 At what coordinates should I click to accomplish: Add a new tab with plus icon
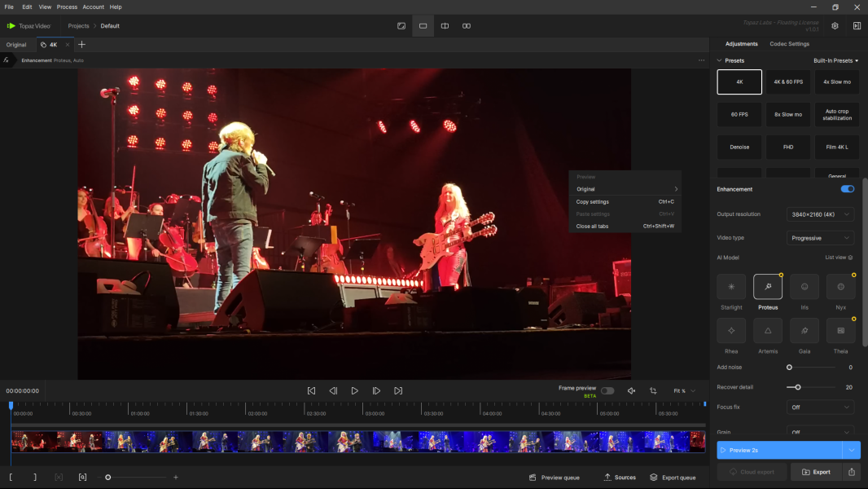(81, 45)
